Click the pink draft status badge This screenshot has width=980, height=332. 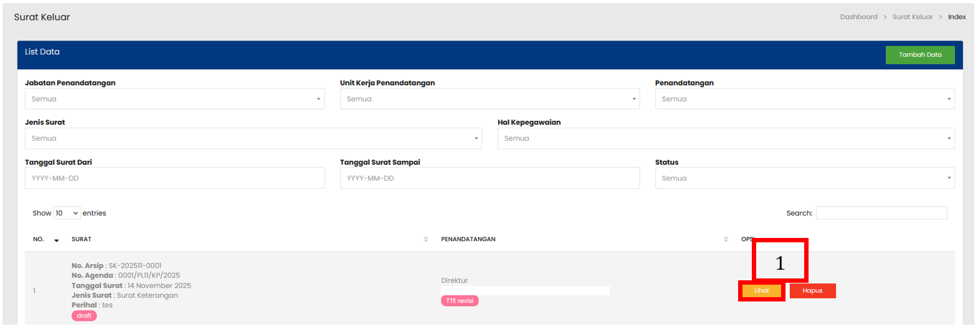84,316
